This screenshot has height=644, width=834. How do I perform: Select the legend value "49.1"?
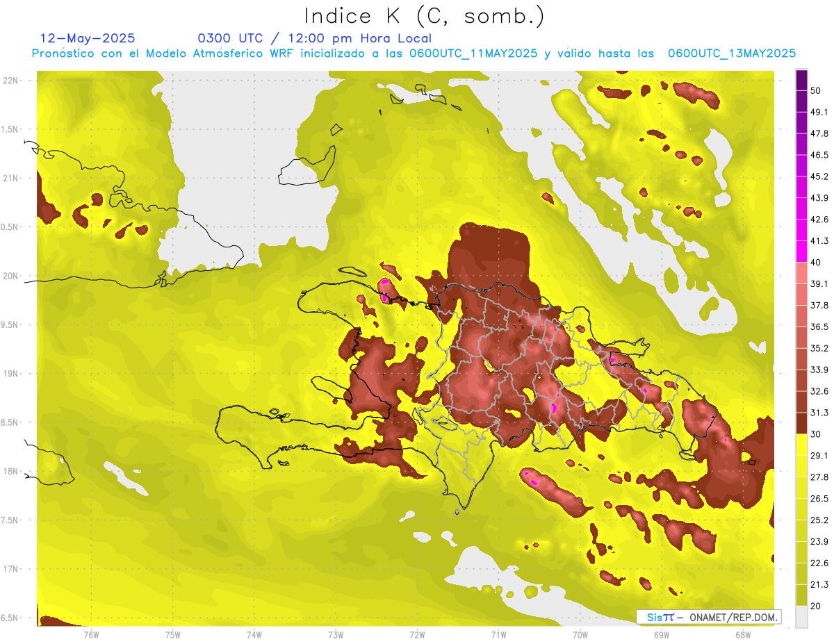click(x=819, y=112)
